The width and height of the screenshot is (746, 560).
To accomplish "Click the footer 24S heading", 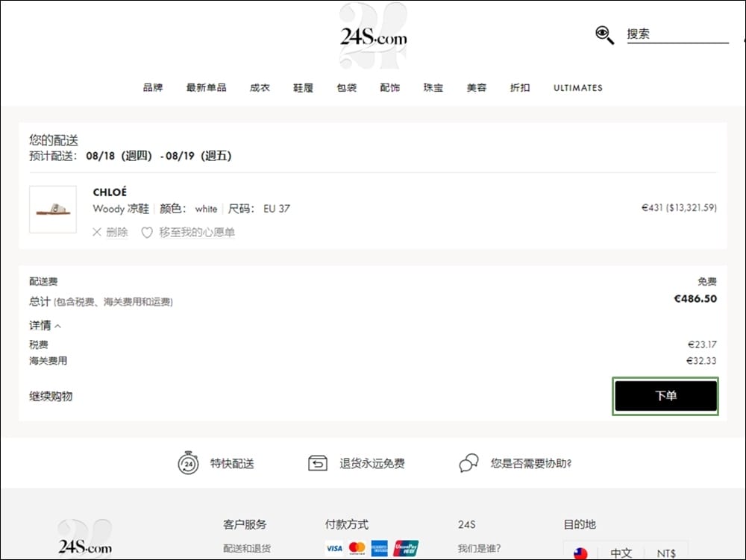I will (467, 524).
